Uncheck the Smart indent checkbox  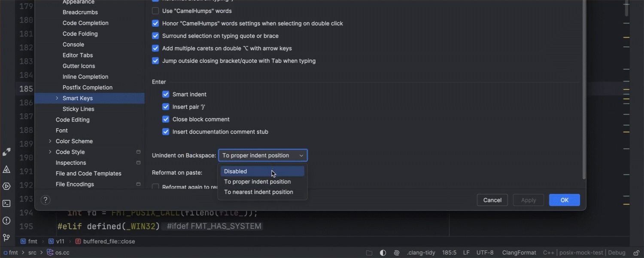click(166, 94)
